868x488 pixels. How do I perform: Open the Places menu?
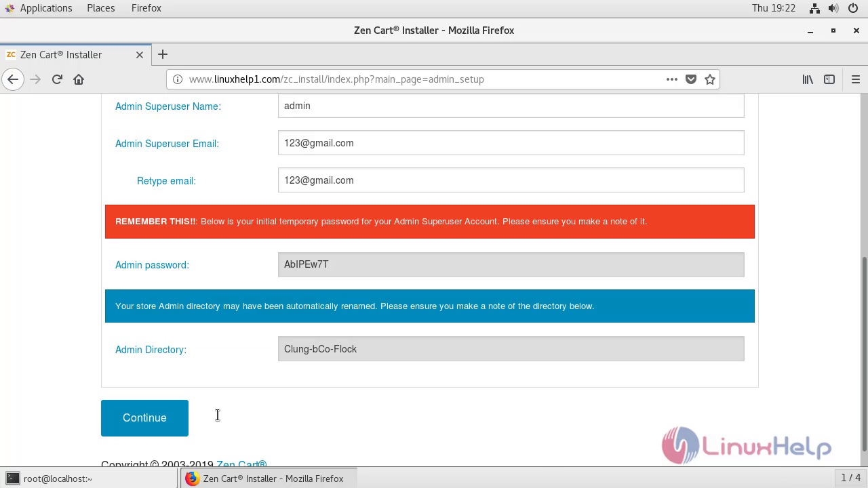point(101,8)
